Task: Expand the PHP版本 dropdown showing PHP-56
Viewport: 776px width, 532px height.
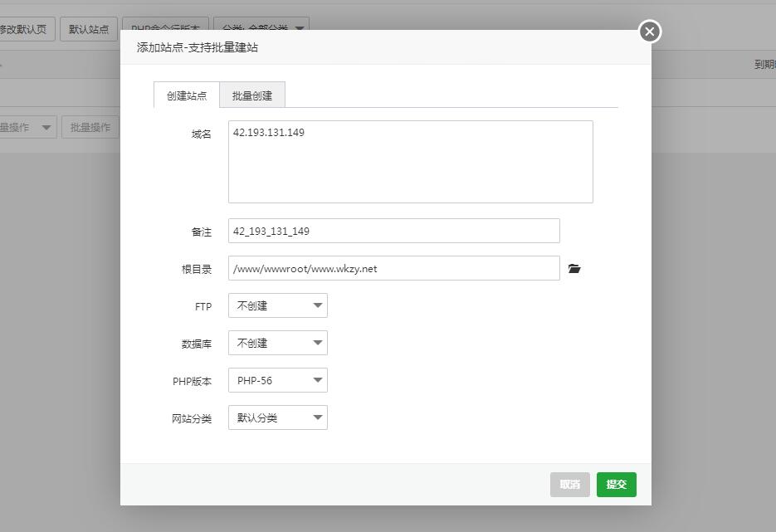Action: pyautogui.click(x=278, y=380)
